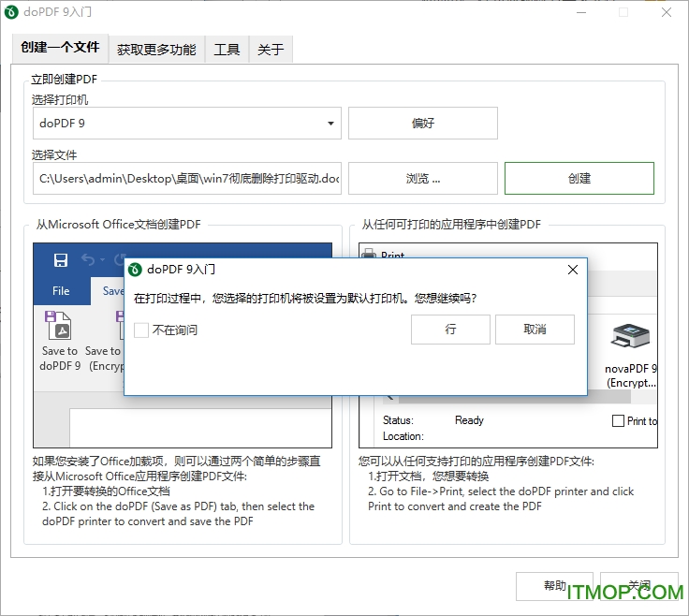Viewport: 689px width, 616px height.
Task: Click 浏览 ... to browse for file
Action: tap(423, 179)
